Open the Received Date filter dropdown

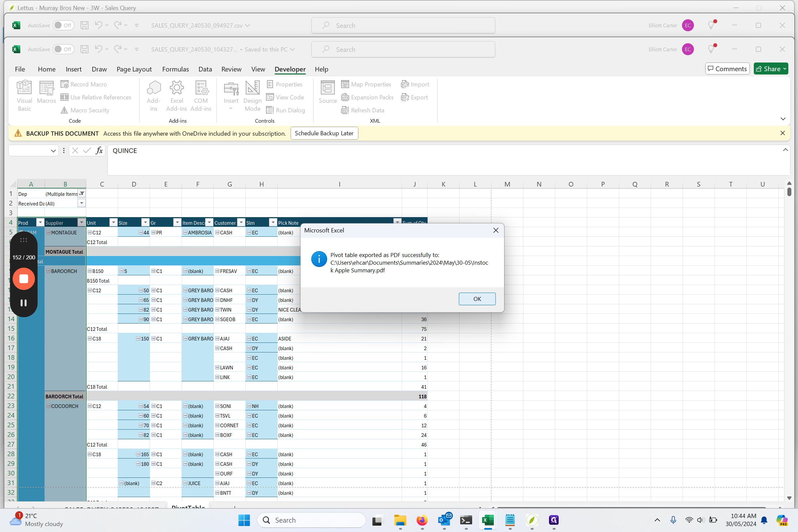(x=82, y=203)
